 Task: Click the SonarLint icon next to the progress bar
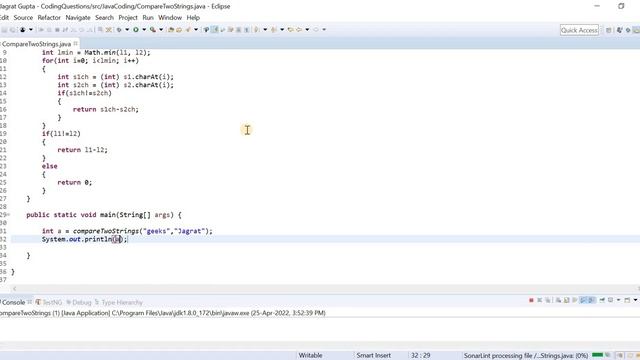click(x=608, y=355)
